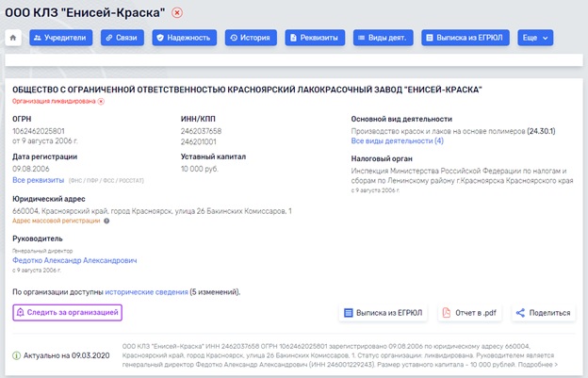Click bottom Выписка из ЕГРЮЛ button

pos(384,313)
